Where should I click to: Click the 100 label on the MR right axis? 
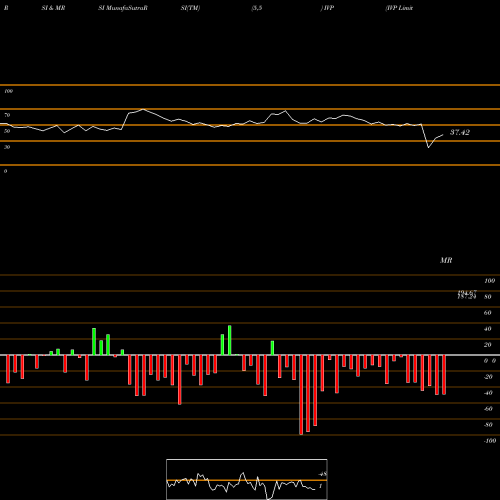[489, 281]
